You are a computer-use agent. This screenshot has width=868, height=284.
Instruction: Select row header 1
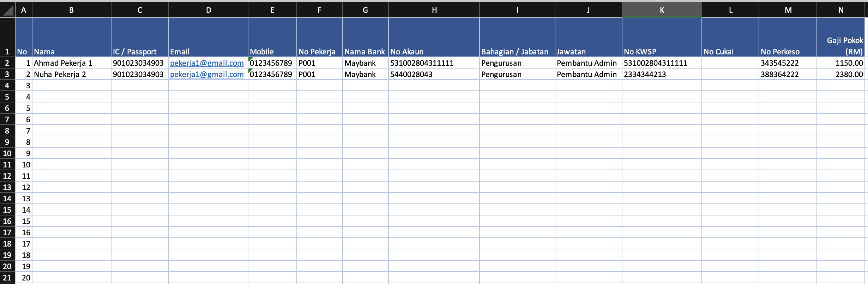point(7,37)
